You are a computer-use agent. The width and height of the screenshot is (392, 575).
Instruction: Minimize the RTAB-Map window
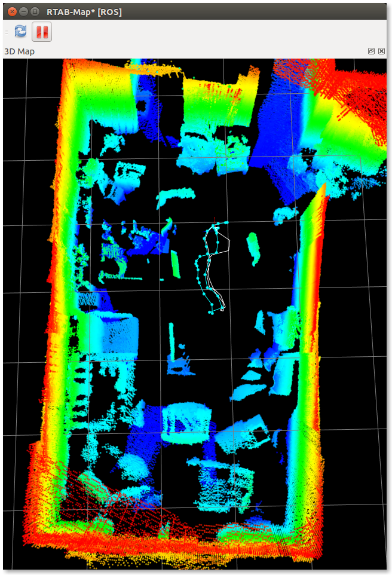pyautogui.click(x=23, y=11)
